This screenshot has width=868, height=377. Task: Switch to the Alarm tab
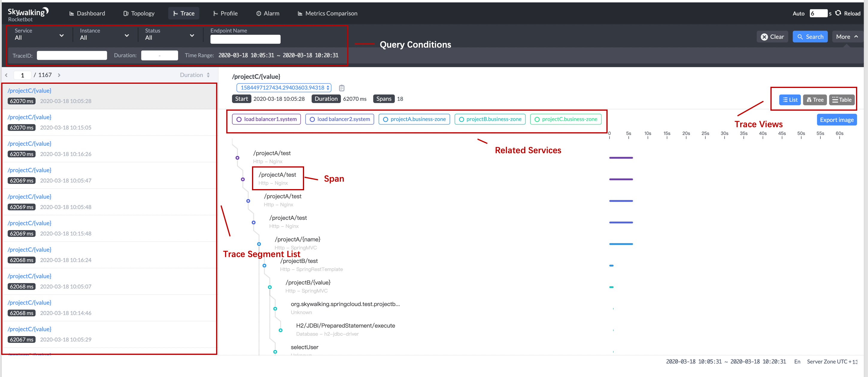268,13
